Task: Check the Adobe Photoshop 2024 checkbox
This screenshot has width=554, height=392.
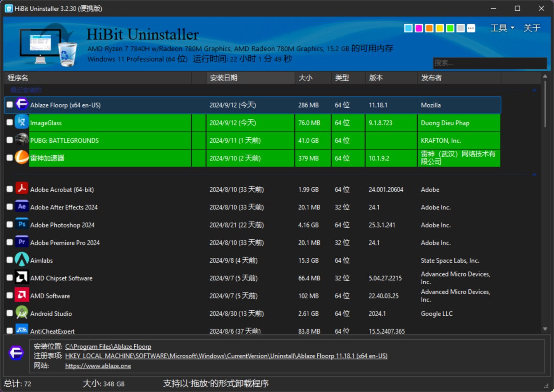Action: tap(10, 225)
